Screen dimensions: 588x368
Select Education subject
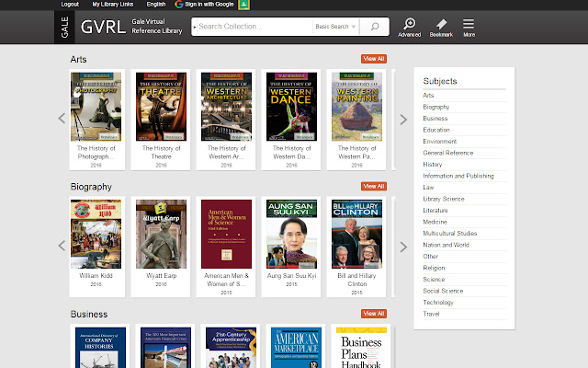click(436, 130)
